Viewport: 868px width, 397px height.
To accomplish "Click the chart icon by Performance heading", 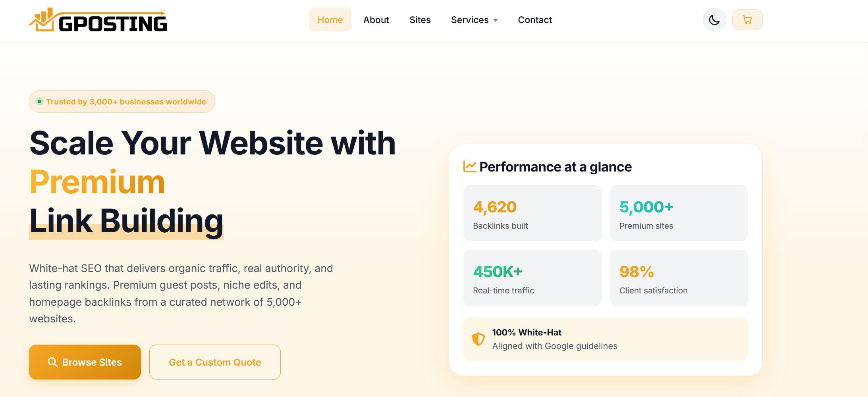I will tap(470, 167).
